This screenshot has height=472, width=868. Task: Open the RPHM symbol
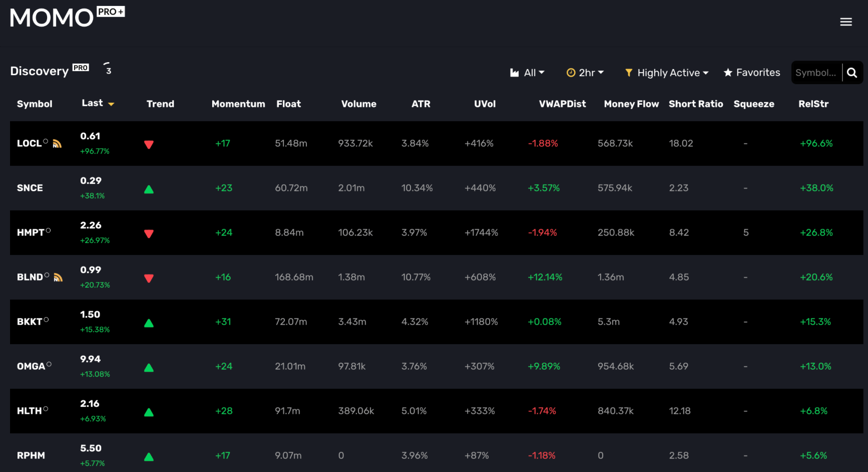[31, 455]
